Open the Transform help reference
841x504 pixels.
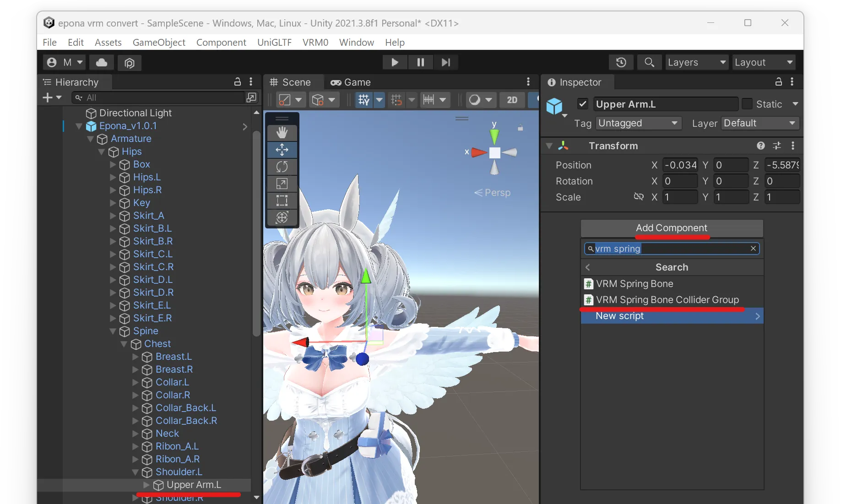761,146
